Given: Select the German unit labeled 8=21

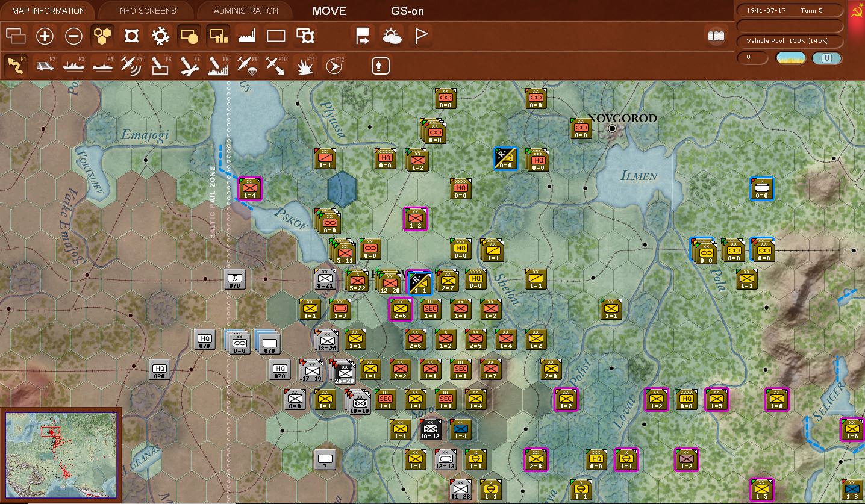Looking at the screenshot, I should click(325, 279).
